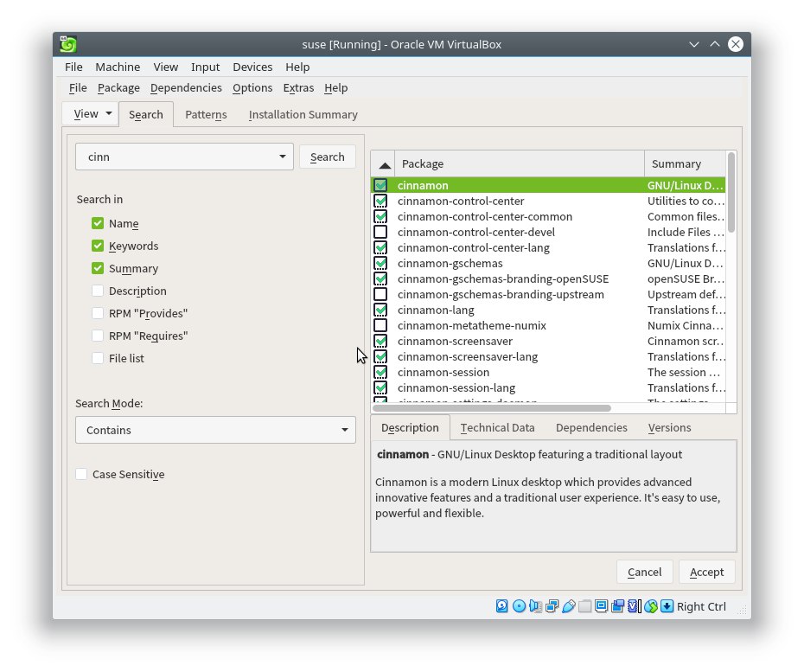804x672 pixels.
Task: Click the optical disc status icon
Action: pos(519,606)
